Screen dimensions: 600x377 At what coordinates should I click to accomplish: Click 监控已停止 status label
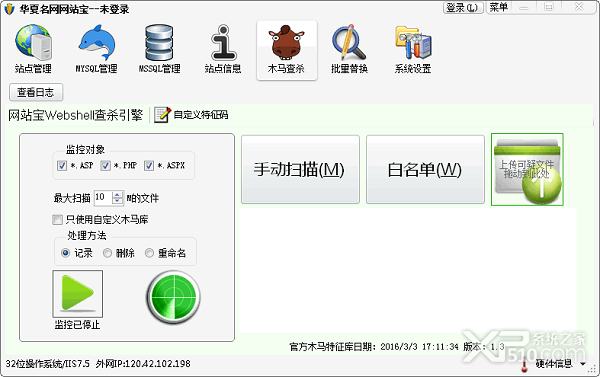(x=77, y=325)
